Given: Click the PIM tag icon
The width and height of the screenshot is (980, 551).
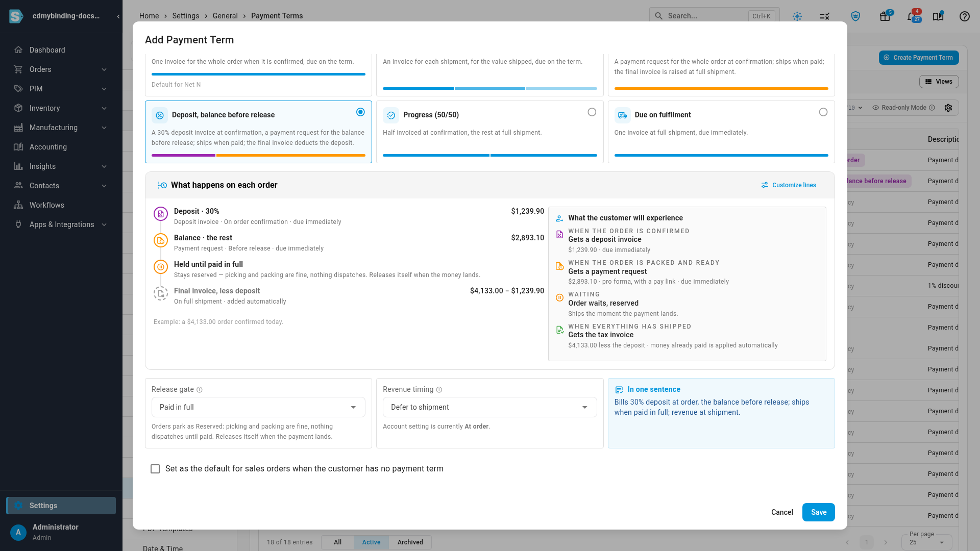Looking at the screenshot, I should pos(18,89).
